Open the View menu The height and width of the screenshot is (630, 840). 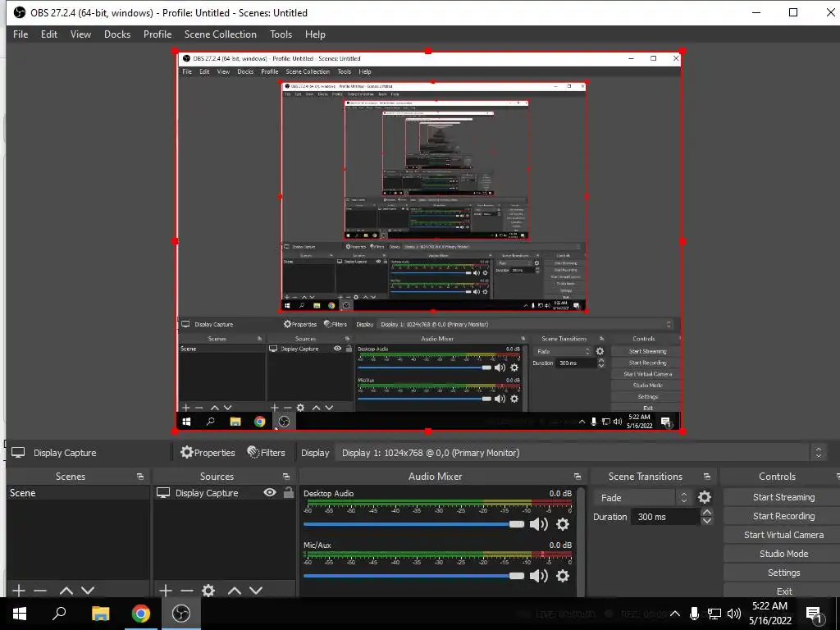point(80,34)
